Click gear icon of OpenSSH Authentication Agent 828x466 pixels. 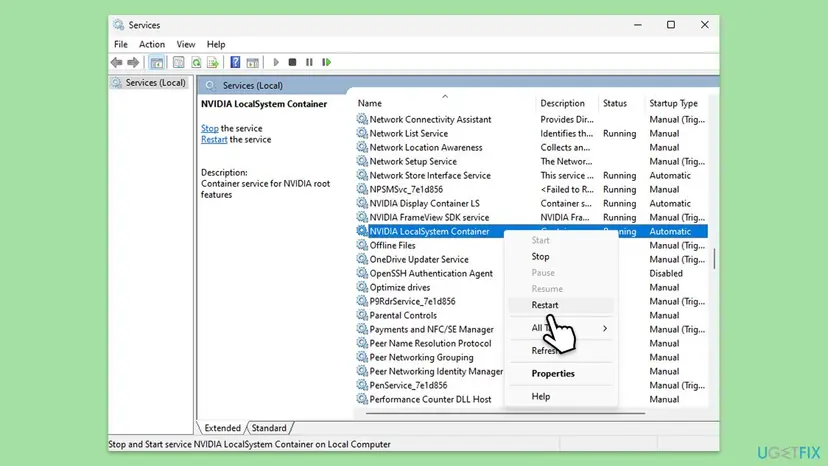(362, 273)
